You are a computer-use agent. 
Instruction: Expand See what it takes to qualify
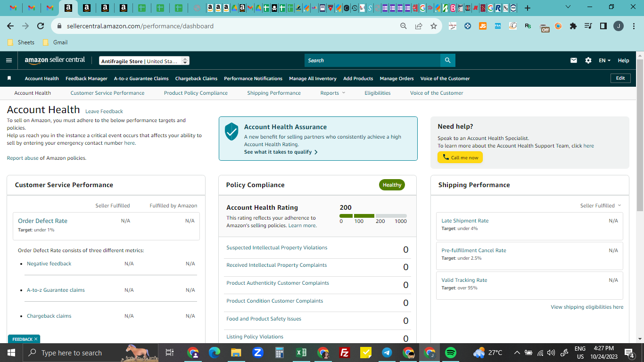[x=281, y=152]
